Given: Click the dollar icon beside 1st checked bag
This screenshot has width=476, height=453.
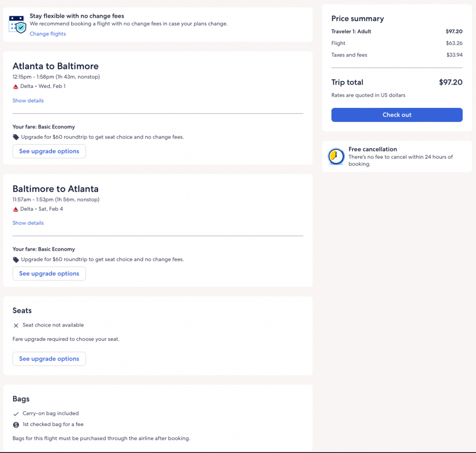Looking at the screenshot, I should (x=16, y=425).
